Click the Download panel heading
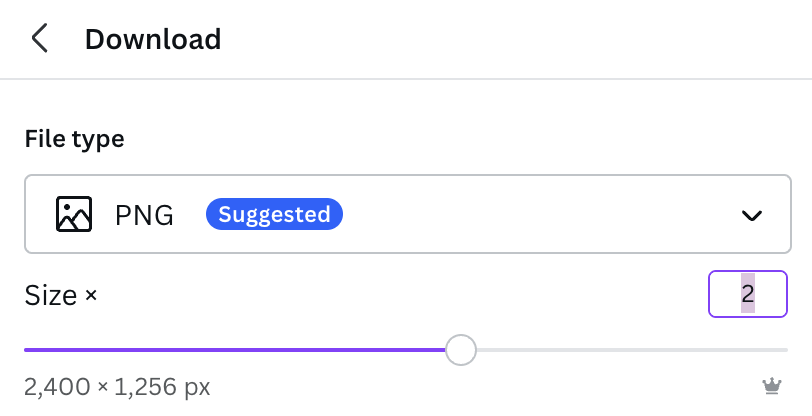 [x=153, y=39]
